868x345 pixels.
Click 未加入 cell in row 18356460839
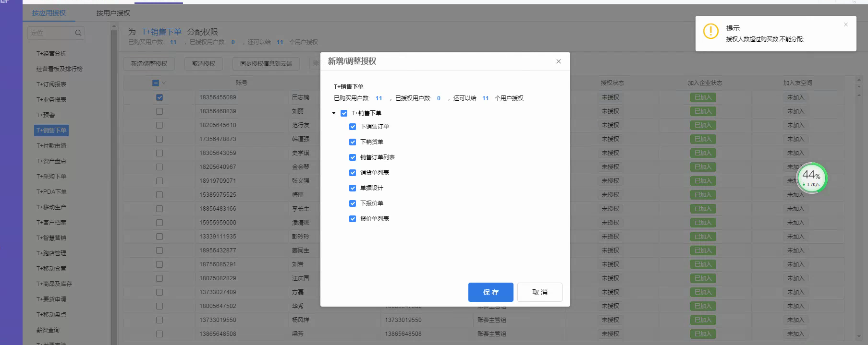pyautogui.click(x=795, y=111)
